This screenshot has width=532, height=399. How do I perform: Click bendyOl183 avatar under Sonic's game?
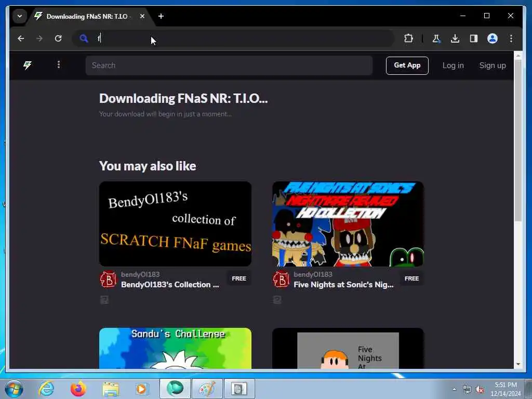tap(281, 279)
